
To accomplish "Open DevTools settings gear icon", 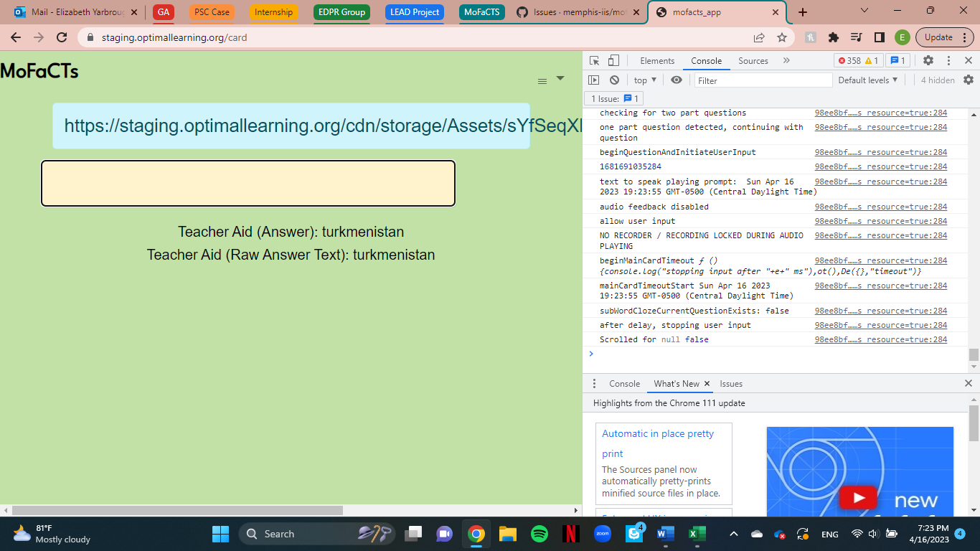I will tap(928, 60).
